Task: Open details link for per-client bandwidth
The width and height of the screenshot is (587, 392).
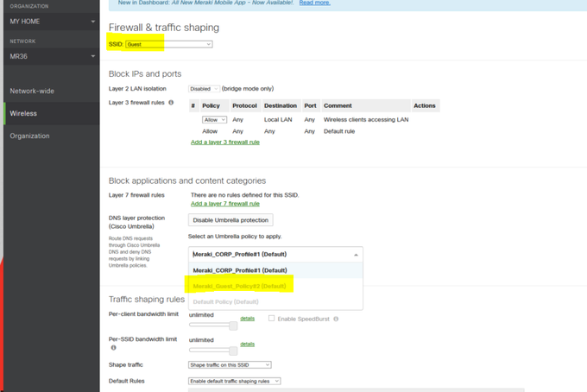Action: tap(247, 319)
